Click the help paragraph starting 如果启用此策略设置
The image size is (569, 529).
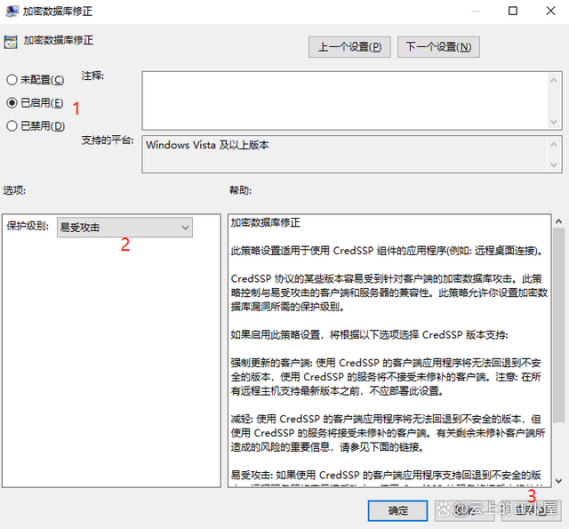click(369, 335)
